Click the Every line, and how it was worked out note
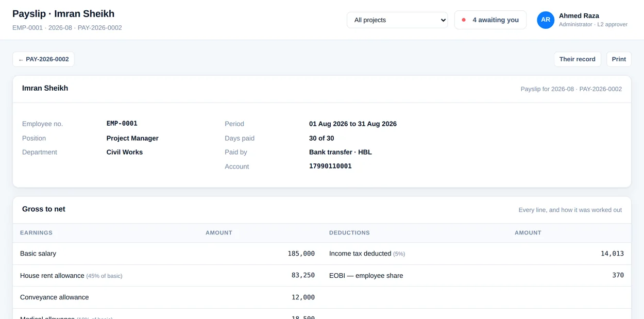 pos(570,210)
